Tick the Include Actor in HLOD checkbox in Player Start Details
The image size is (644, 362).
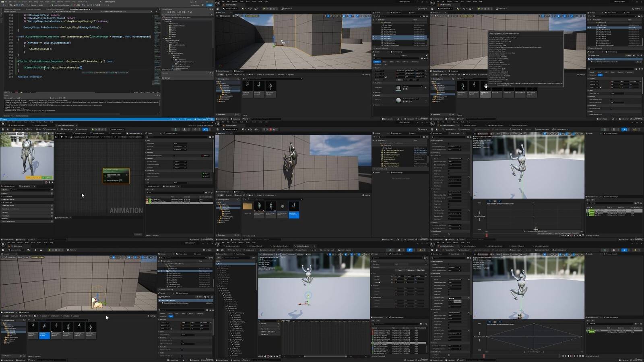182,356
